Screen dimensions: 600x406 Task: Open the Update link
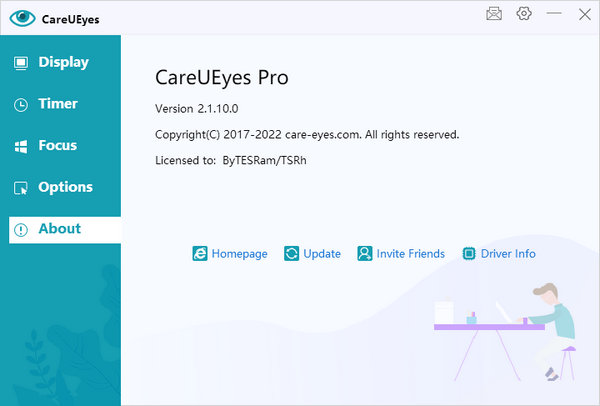pyautogui.click(x=322, y=254)
